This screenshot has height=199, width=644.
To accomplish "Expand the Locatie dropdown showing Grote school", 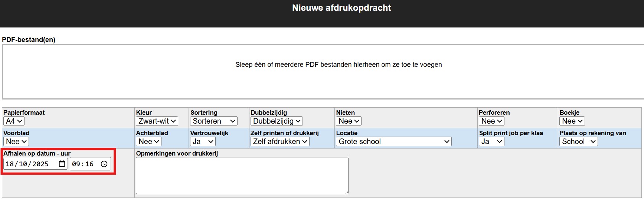I will pyautogui.click(x=394, y=141).
